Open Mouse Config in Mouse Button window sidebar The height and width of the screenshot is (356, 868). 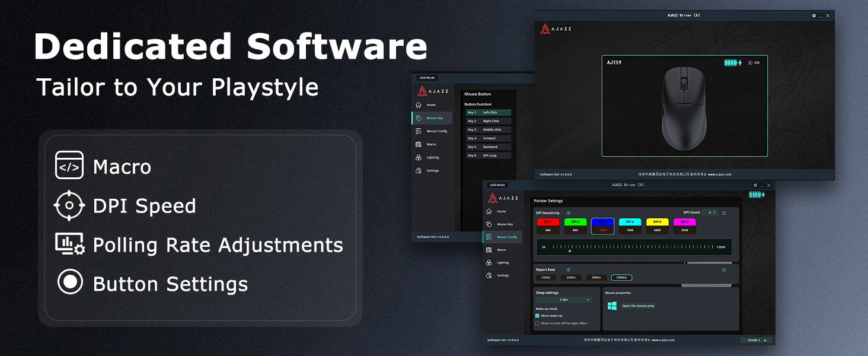431,131
